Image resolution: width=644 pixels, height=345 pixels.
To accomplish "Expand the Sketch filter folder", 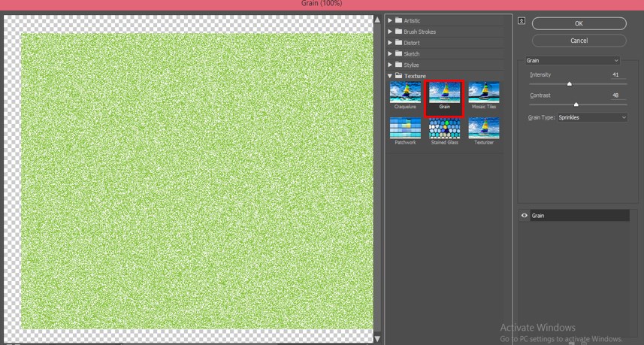I will point(390,53).
